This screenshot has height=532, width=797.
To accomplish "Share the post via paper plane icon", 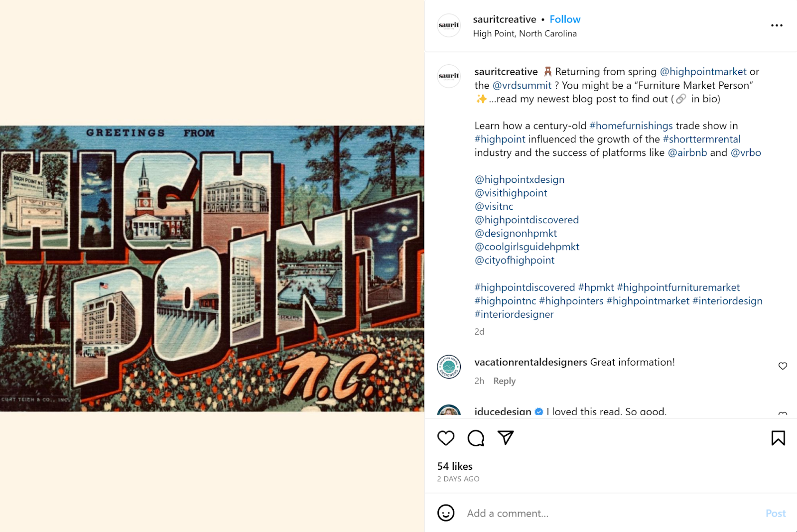I will click(x=506, y=437).
